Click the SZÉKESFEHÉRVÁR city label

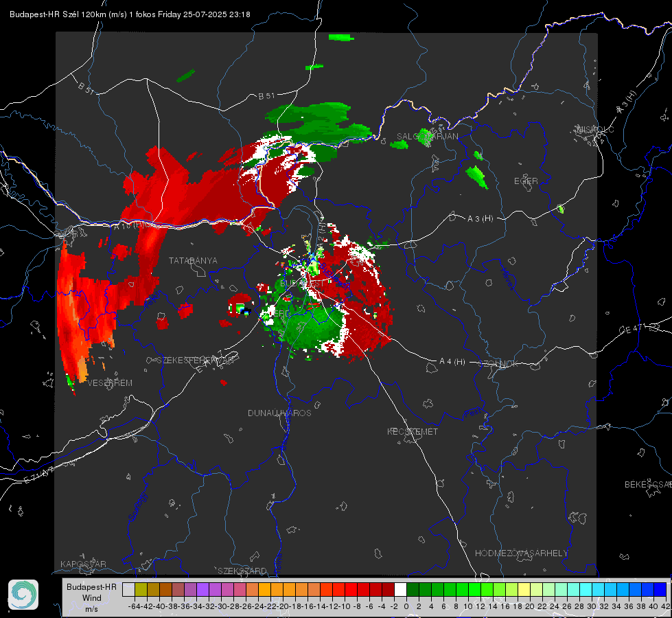pos(196,360)
